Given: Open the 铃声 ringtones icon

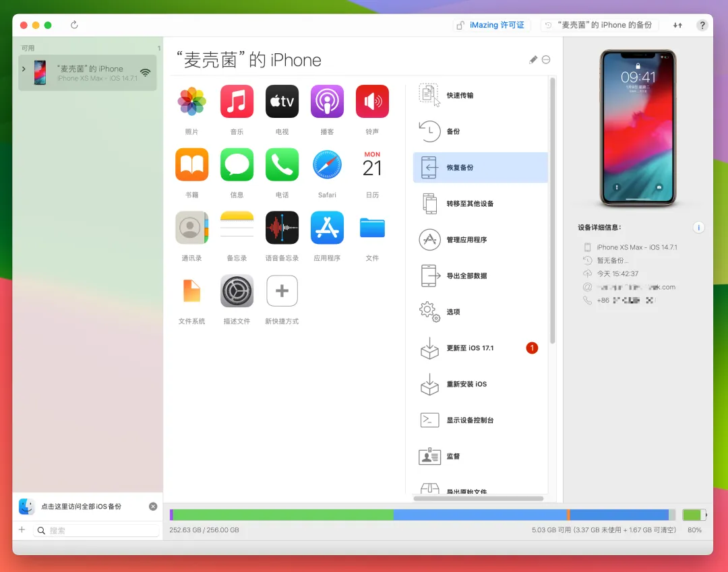Looking at the screenshot, I should coord(372,101).
